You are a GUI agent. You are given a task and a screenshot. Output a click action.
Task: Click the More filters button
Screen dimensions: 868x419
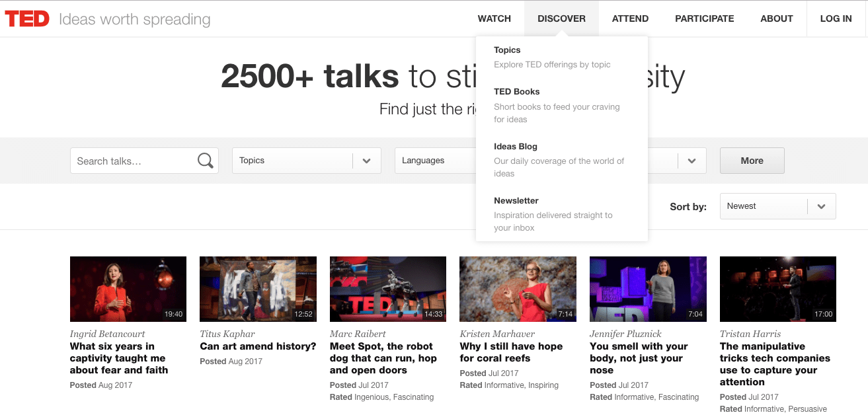[752, 161]
